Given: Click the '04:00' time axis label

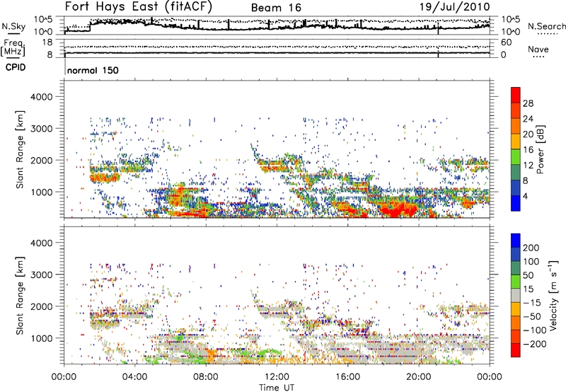Looking at the screenshot, I should click(134, 377).
